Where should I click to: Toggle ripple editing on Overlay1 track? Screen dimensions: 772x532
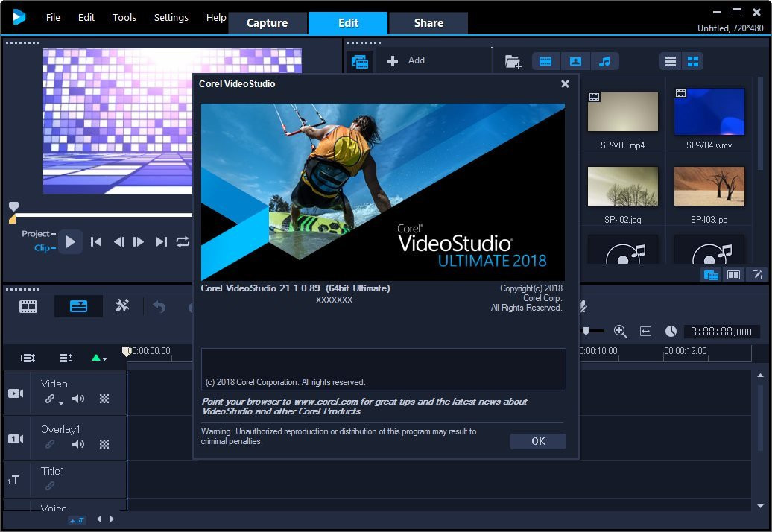click(50, 444)
